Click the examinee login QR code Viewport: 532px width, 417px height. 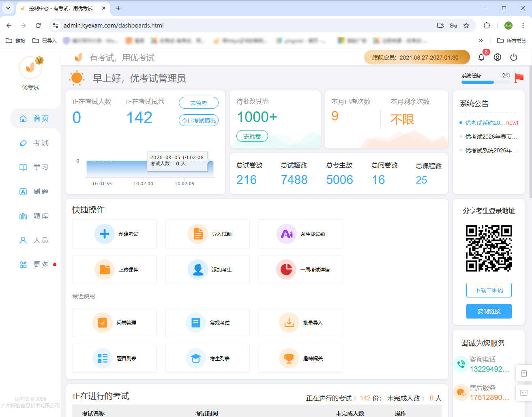point(489,248)
